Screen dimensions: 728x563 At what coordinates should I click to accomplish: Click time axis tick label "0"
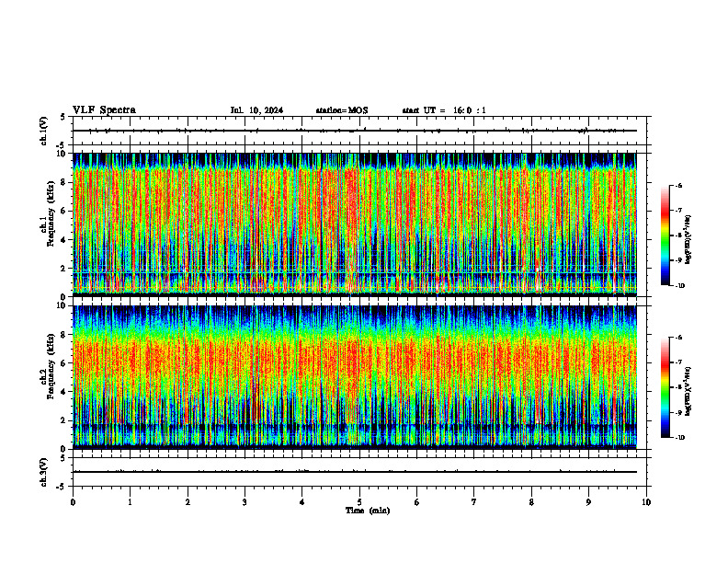[73, 502]
